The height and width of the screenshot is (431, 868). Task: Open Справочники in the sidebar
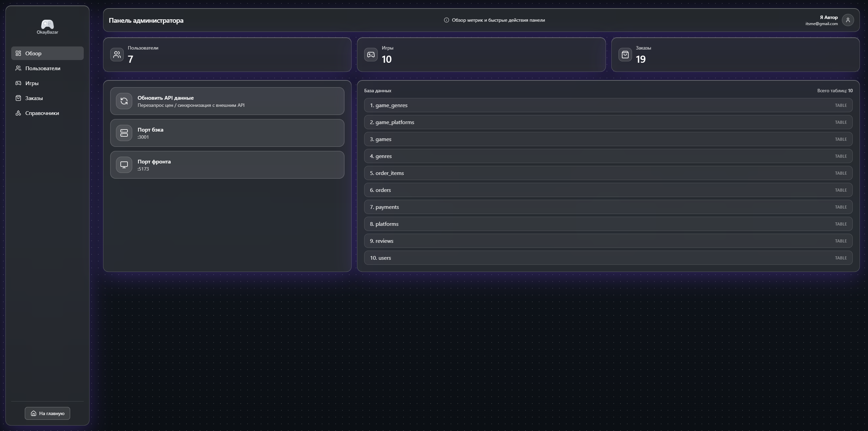click(42, 113)
